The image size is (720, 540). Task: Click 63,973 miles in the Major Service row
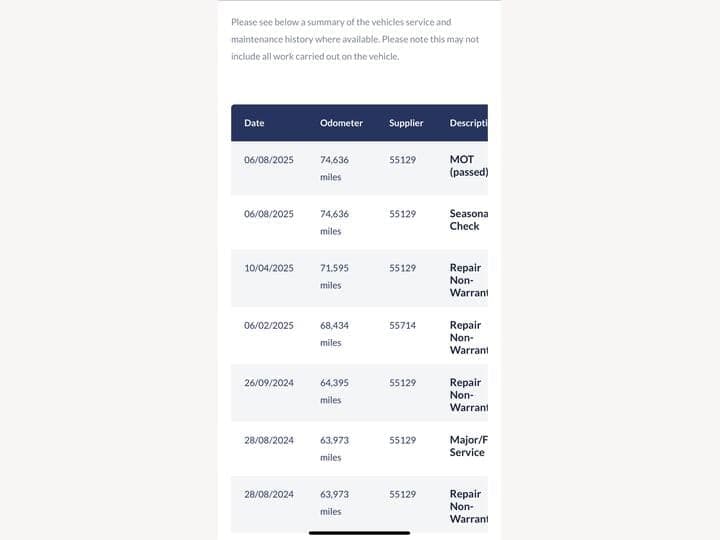(334, 448)
